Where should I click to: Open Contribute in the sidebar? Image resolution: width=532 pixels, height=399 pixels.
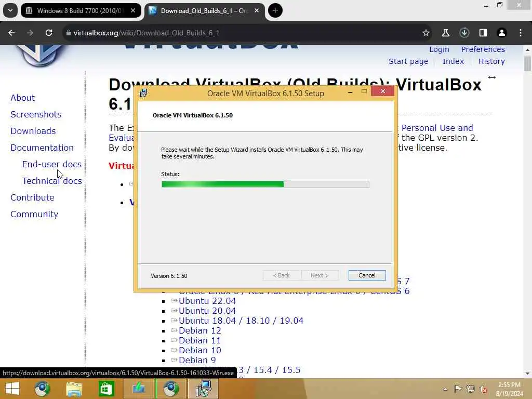pos(32,197)
